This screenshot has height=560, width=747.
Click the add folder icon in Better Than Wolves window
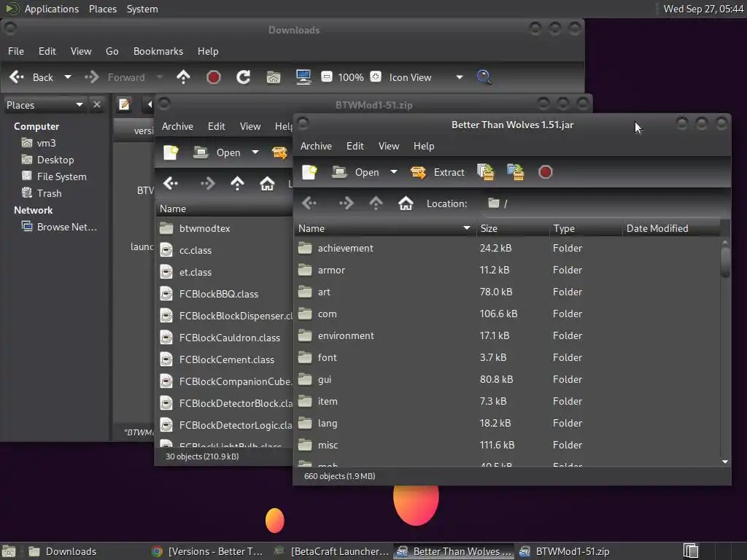coord(516,172)
